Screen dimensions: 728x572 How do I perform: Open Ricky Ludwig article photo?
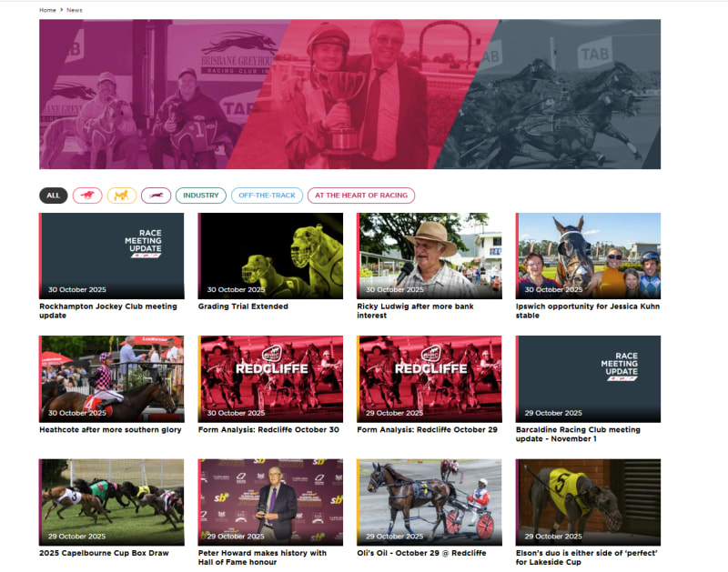(x=429, y=256)
